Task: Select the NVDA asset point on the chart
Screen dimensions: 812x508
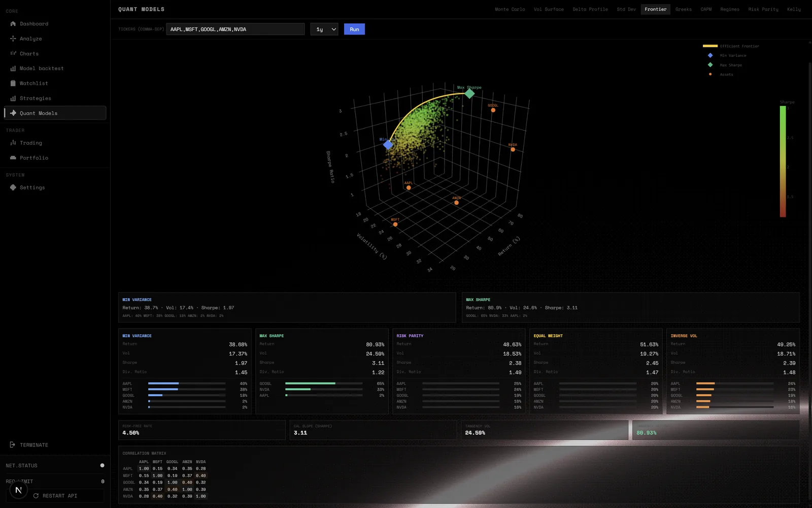Action: (513, 149)
